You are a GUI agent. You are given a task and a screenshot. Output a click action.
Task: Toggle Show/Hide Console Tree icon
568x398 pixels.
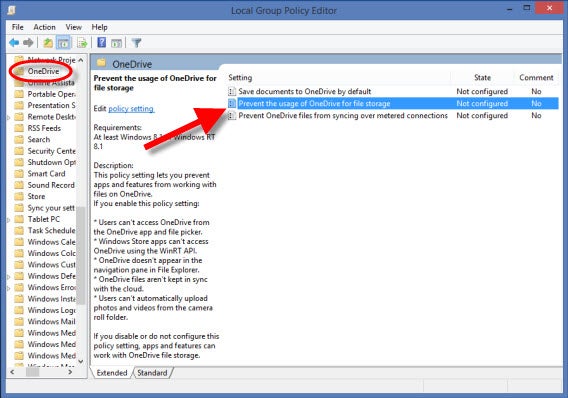(x=63, y=43)
